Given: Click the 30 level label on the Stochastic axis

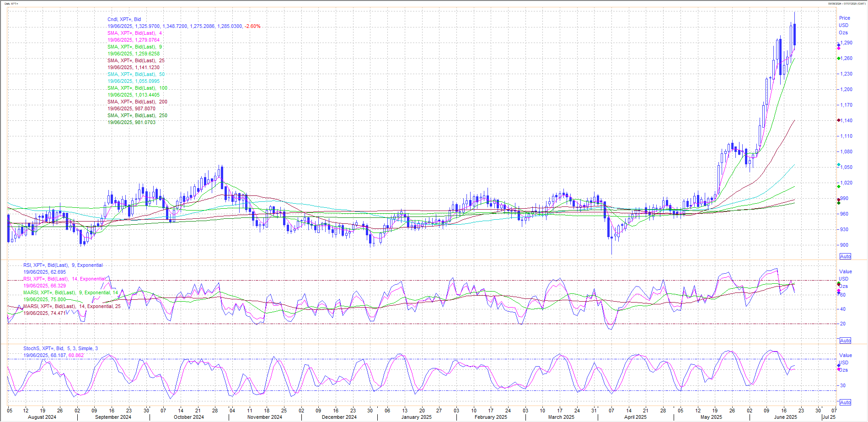Looking at the screenshot, I should click(x=843, y=385).
